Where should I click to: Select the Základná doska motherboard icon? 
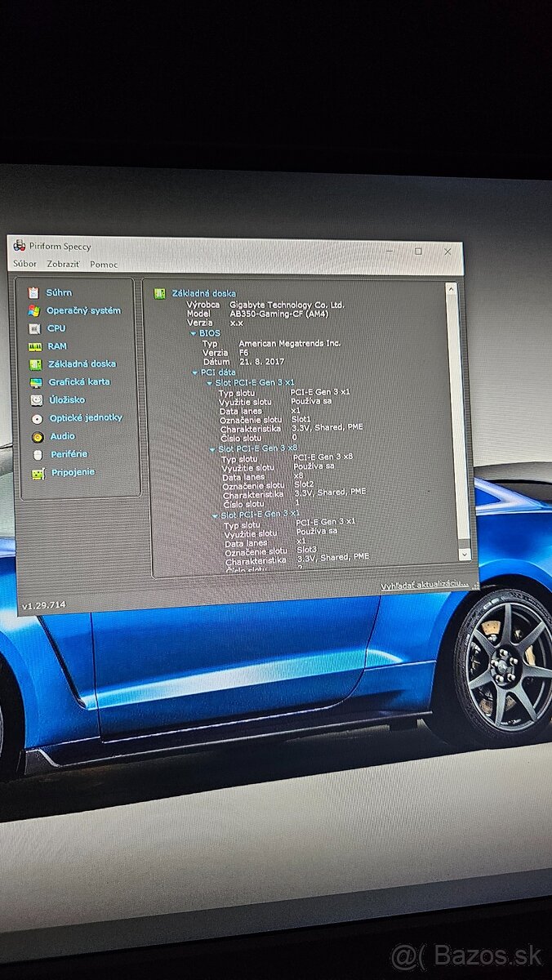35,364
